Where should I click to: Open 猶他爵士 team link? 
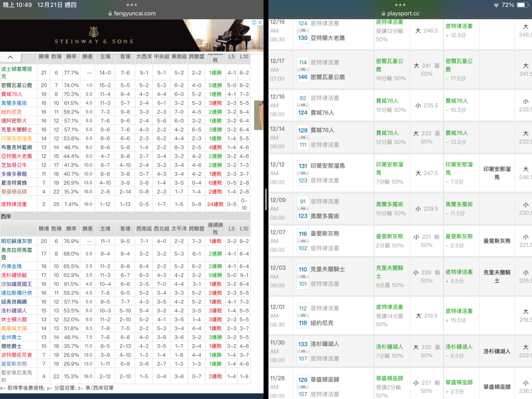pyautogui.click(x=11, y=346)
